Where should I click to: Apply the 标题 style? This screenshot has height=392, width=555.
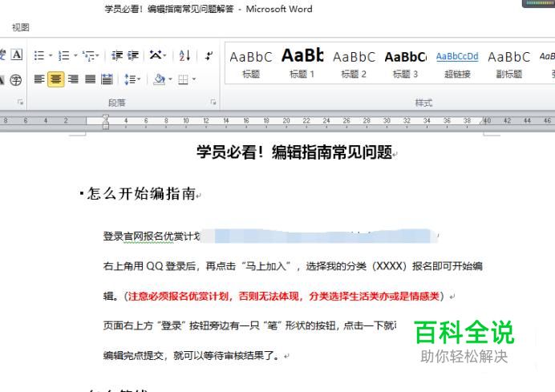[251, 65]
